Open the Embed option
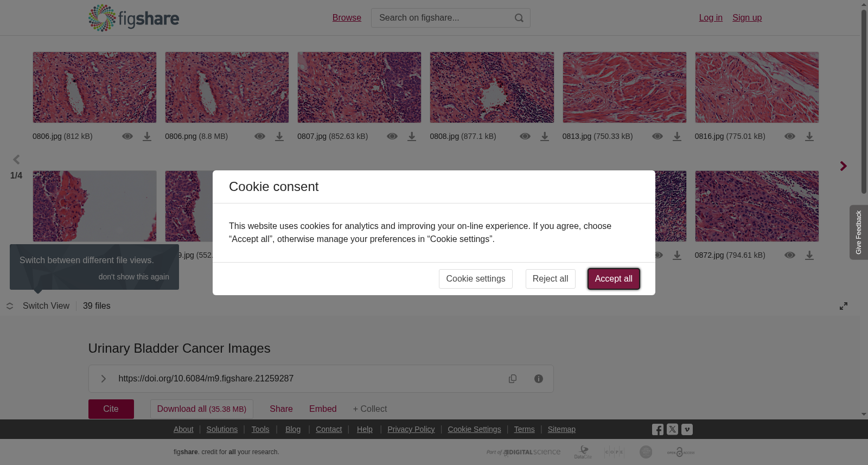The height and width of the screenshot is (465, 868). (x=323, y=409)
